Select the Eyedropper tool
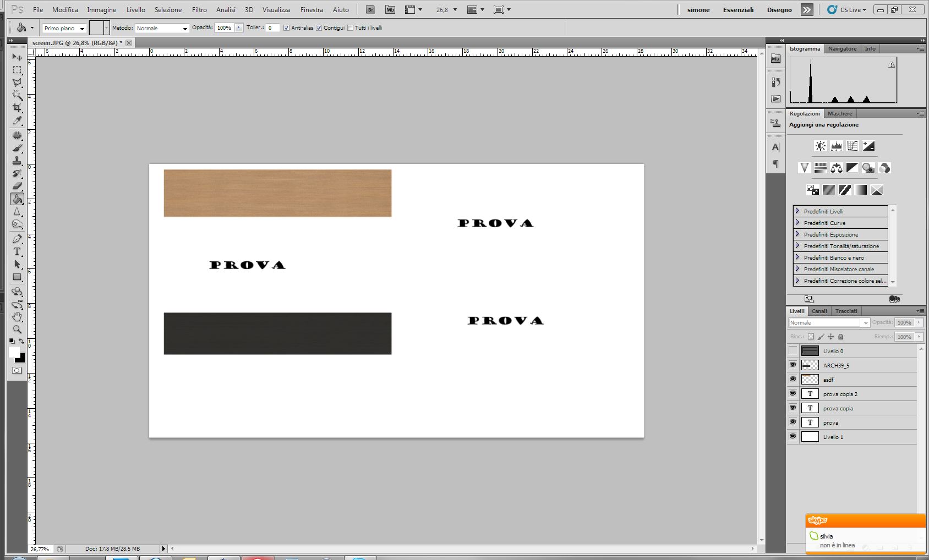Viewport: 929px width, 560px height. (x=17, y=120)
